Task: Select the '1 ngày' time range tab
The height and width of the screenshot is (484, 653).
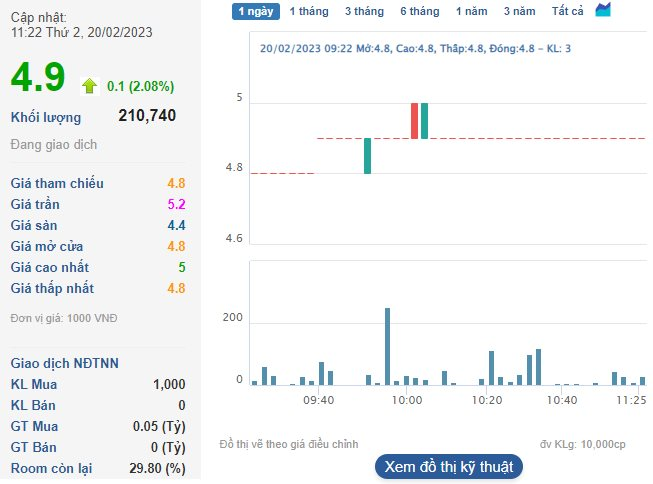Action: pyautogui.click(x=256, y=11)
